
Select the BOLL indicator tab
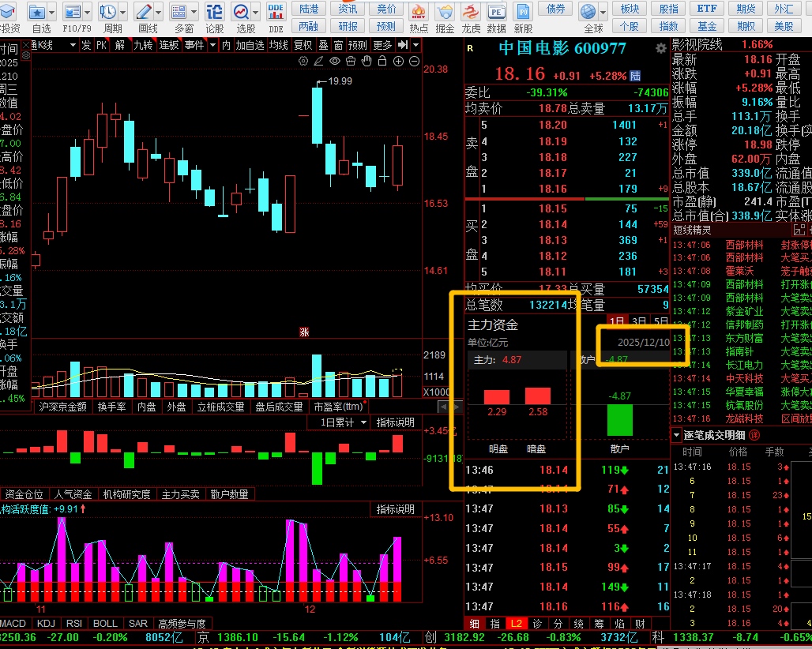pyautogui.click(x=105, y=624)
